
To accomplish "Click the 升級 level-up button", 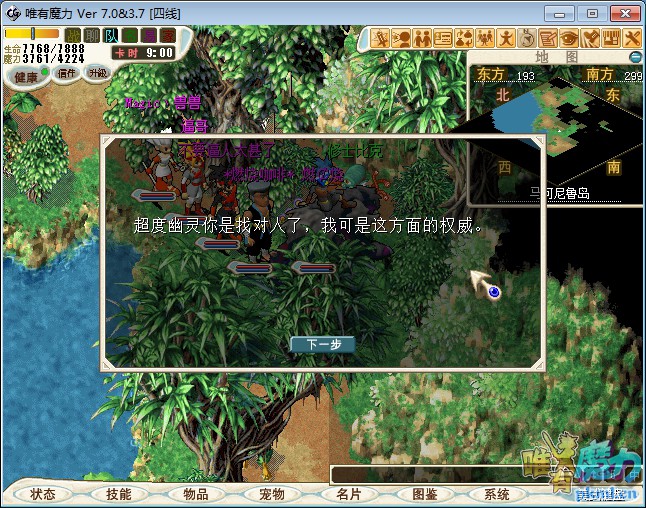I will pyautogui.click(x=98, y=73).
